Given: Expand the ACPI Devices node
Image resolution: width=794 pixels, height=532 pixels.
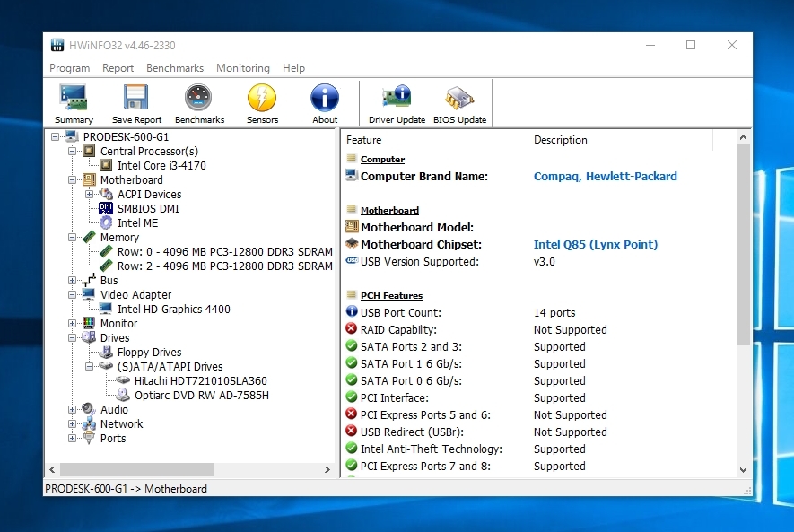Looking at the screenshot, I should pyautogui.click(x=90, y=194).
